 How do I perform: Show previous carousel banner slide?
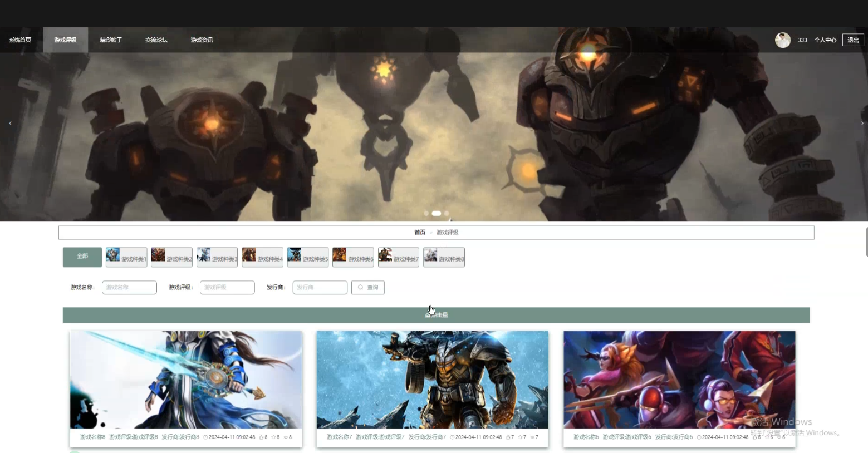coord(10,123)
